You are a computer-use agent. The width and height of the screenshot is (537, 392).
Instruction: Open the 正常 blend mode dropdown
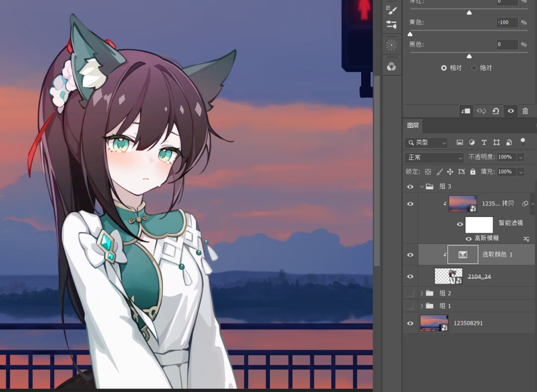click(434, 157)
